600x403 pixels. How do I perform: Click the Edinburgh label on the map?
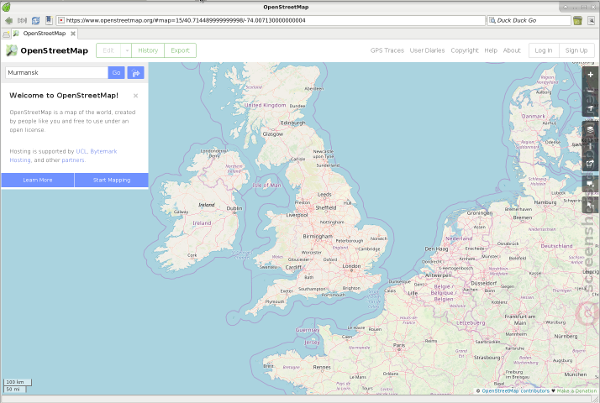293,123
